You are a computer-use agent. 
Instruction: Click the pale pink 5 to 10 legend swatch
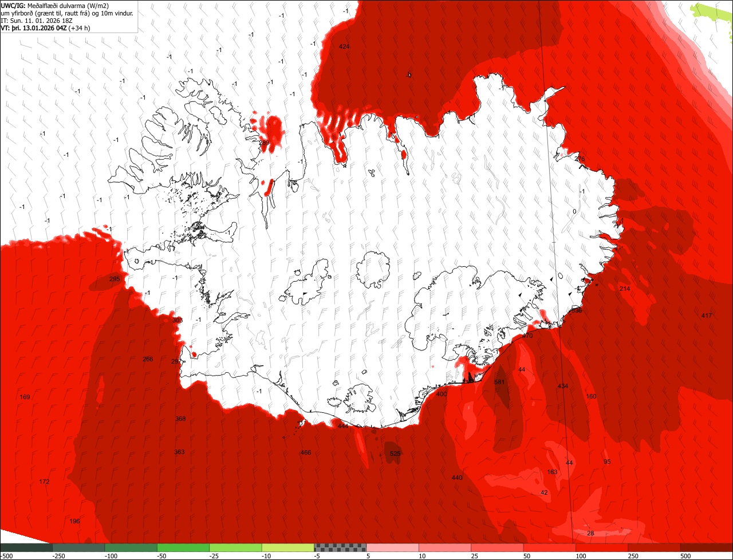pos(393,547)
